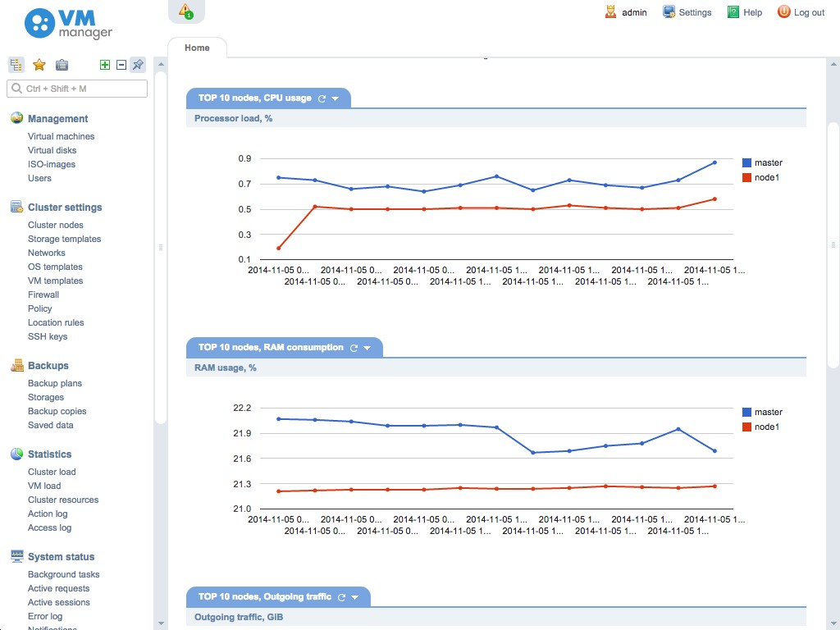Image resolution: width=840 pixels, height=630 pixels.
Task: Show favorites with the star icon
Action: pos(39,65)
